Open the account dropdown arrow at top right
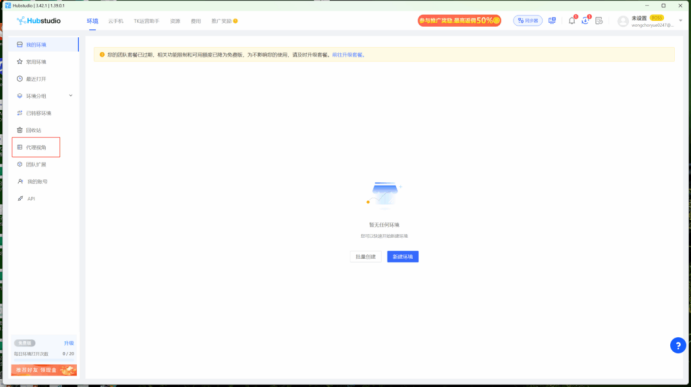The width and height of the screenshot is (692, 388). (x=681, y=21)
